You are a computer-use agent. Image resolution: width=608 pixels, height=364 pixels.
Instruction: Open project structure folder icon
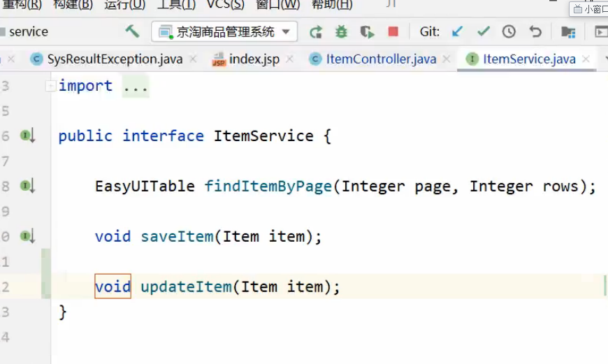tap(568, 31)
